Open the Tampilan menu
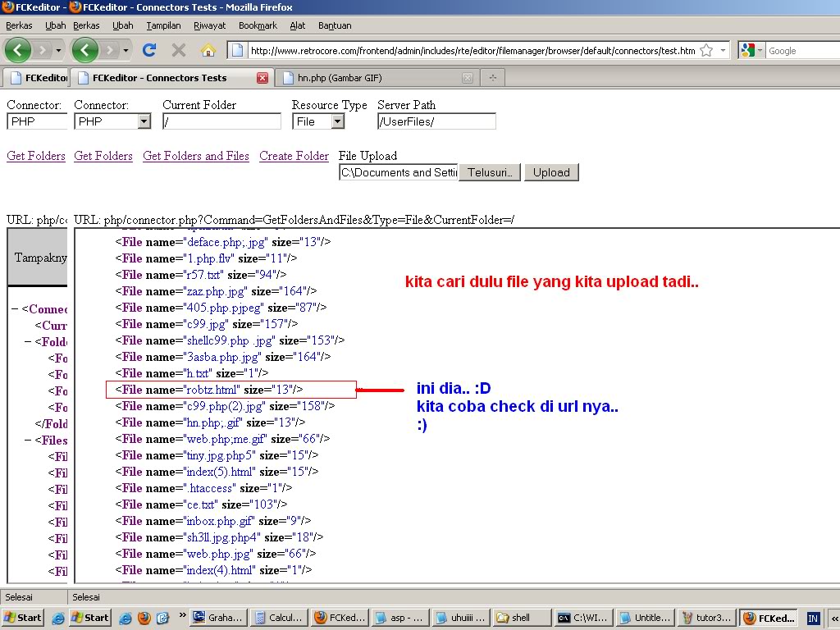The height and width of the screenshot is (630, 840). [x=163, y=25]
